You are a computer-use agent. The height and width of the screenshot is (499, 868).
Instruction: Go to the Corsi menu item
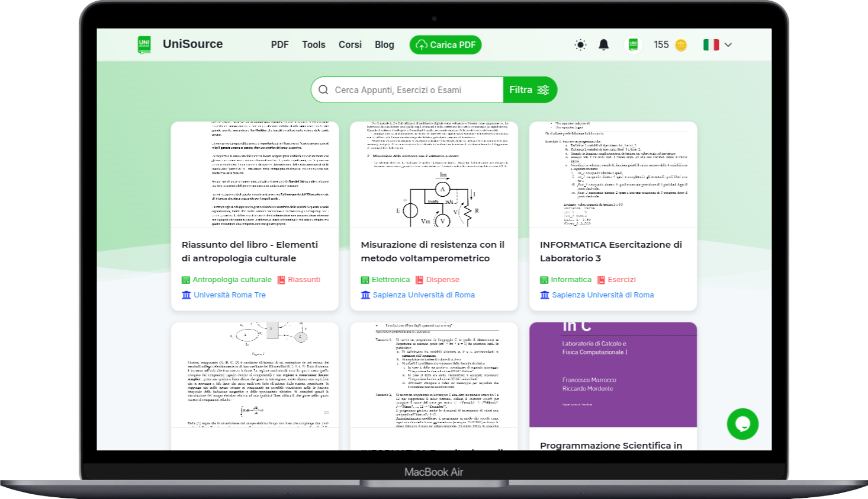click(x=350, y=45)
